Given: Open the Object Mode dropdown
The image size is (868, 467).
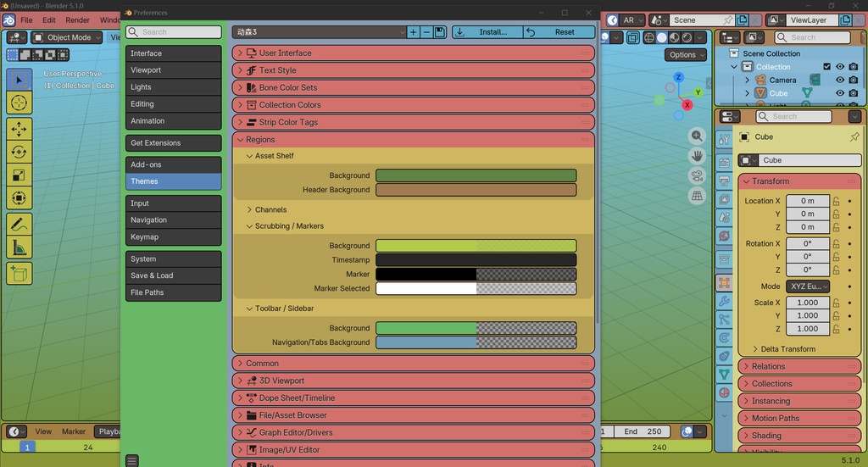Looking at the screenshot, I should 66,37.
